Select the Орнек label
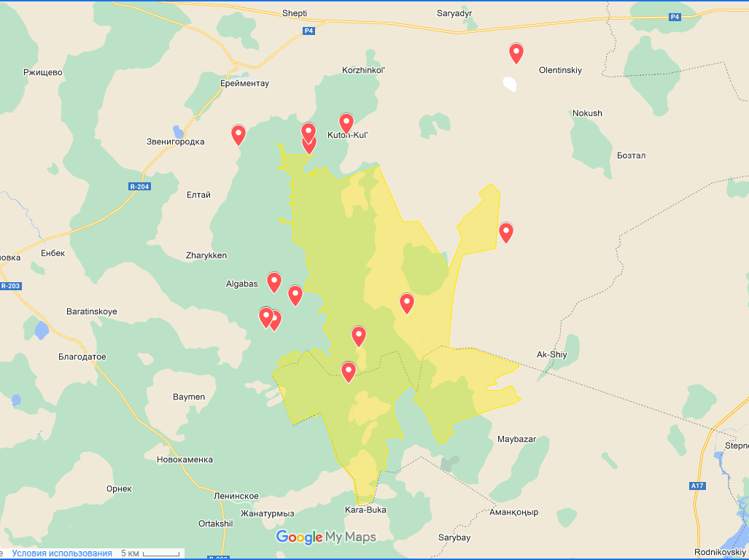Viewport: 749px width, 560px height. (x=120, y=489)
